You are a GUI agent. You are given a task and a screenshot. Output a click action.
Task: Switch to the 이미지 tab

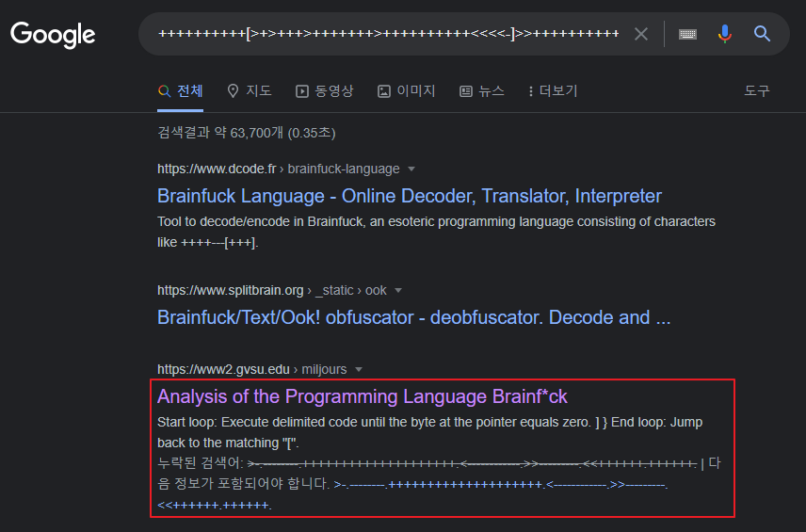coord(407,91)
